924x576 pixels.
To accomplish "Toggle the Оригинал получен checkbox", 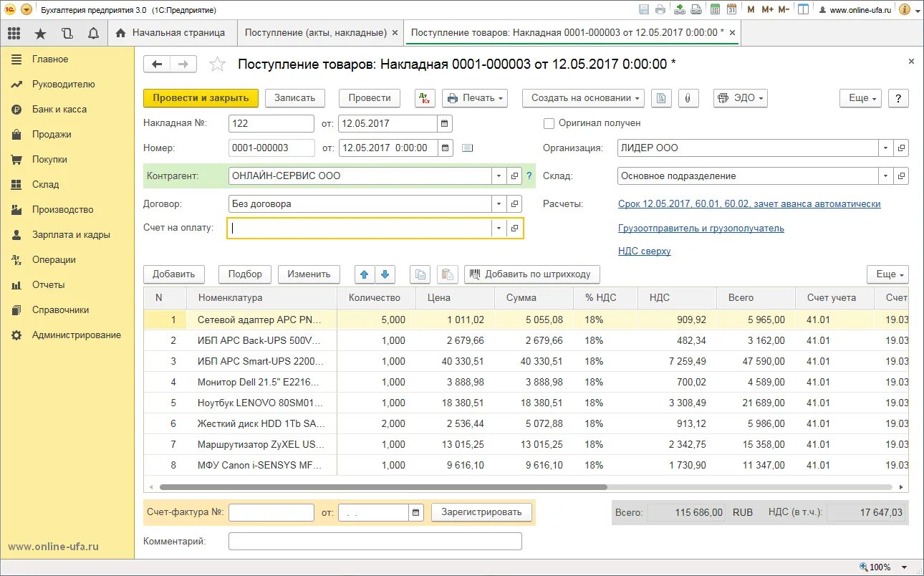I will click(549, 123).
